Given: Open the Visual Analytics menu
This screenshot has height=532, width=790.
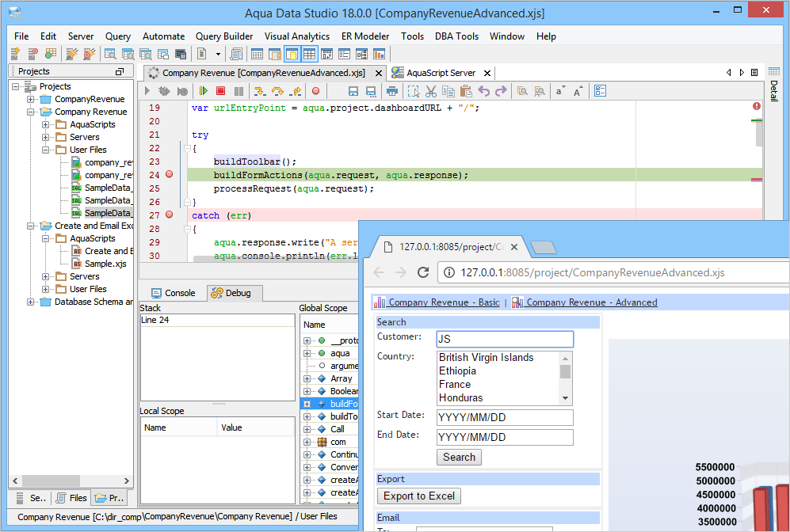Looking at the screenshot, I should (297, 36).
